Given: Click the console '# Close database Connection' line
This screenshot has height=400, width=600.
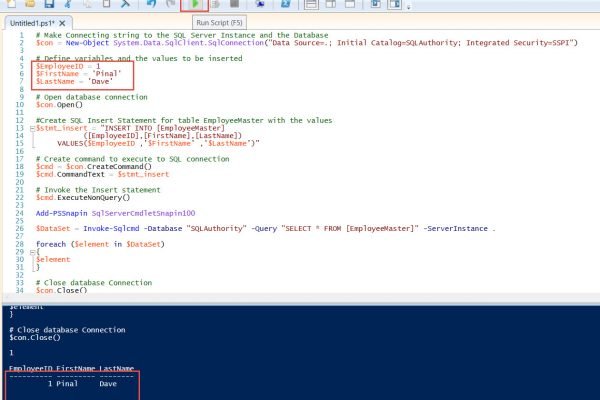Looking at the screenshot, I should 67,330.
